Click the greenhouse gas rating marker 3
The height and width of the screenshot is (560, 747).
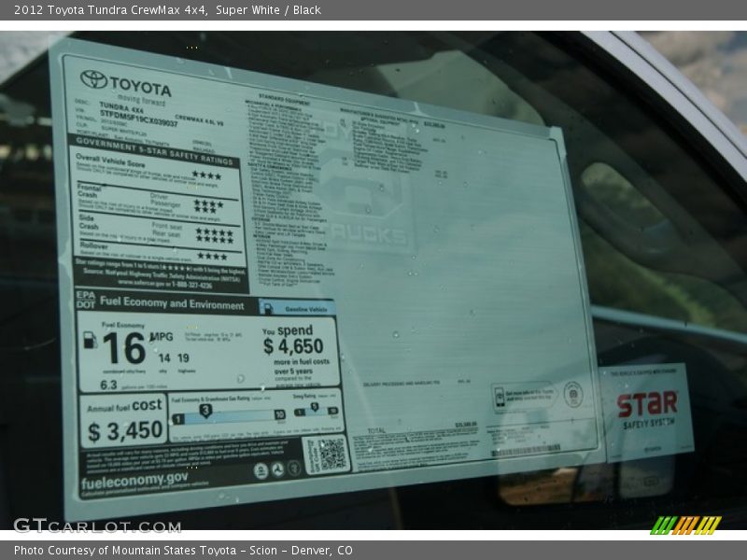[x=205, y=410]
